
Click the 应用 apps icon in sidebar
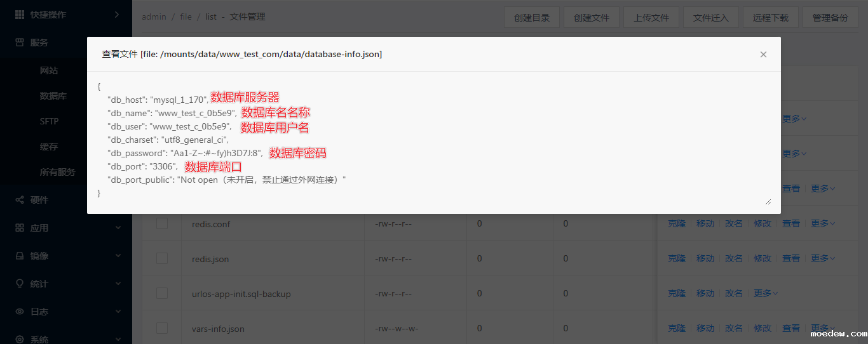(20, 228)
